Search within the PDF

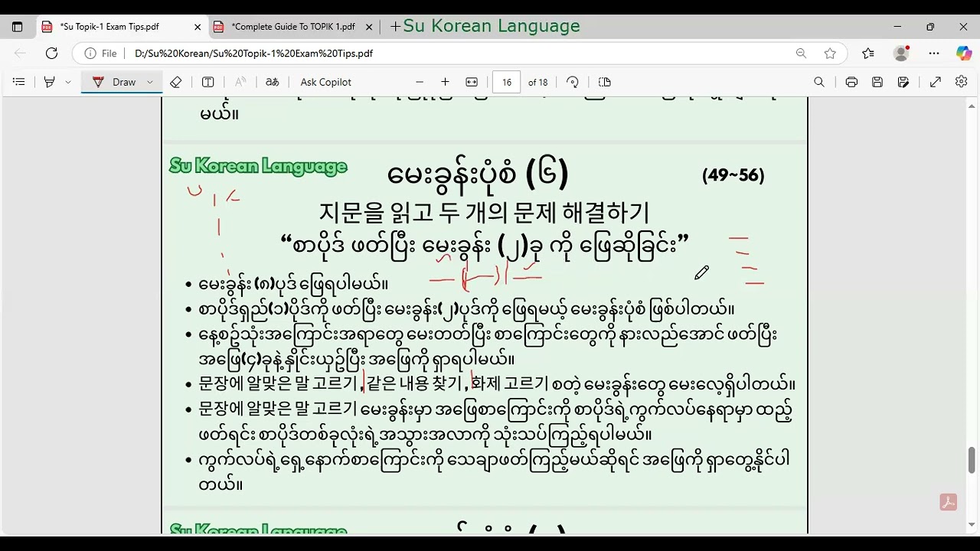tap(819, 82)
